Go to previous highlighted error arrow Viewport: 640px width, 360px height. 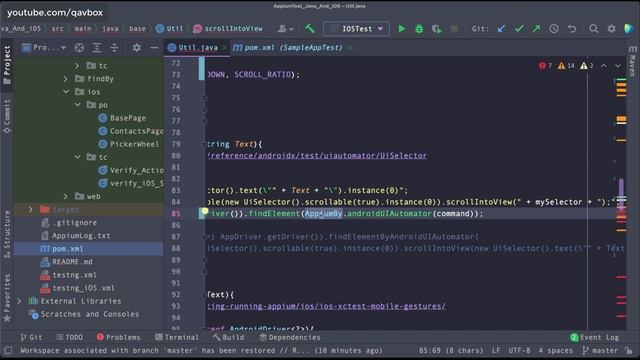click(x=603, y=65)
